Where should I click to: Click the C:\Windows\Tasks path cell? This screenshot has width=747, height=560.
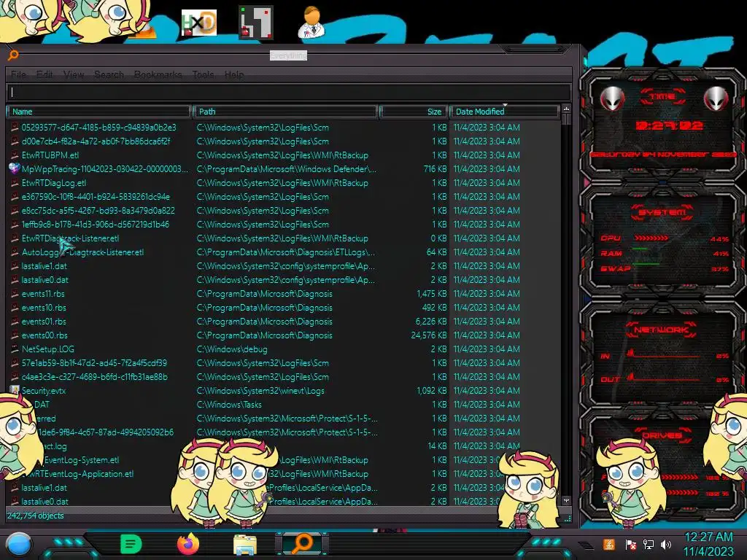[229, 404]
